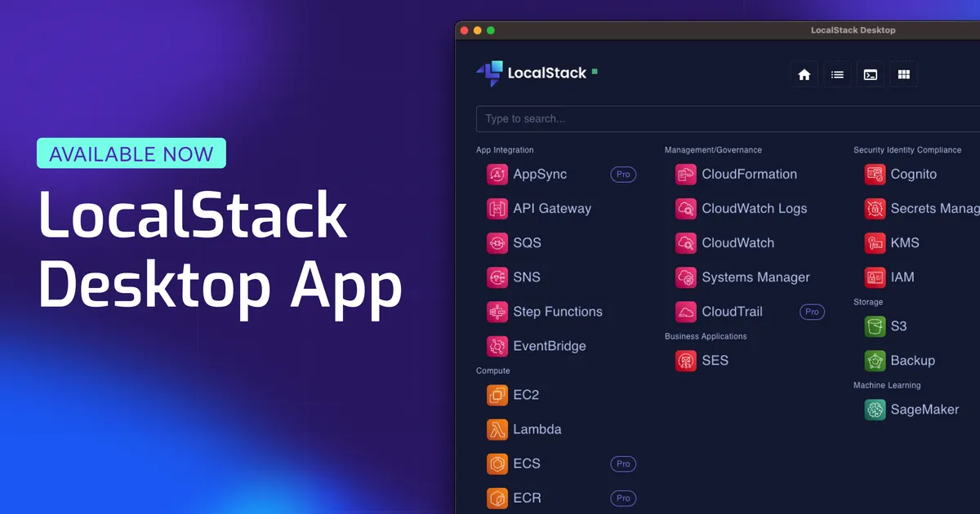Open the Cognito label
The width and height of the screenshot is (980, 514).
point(914,175)
